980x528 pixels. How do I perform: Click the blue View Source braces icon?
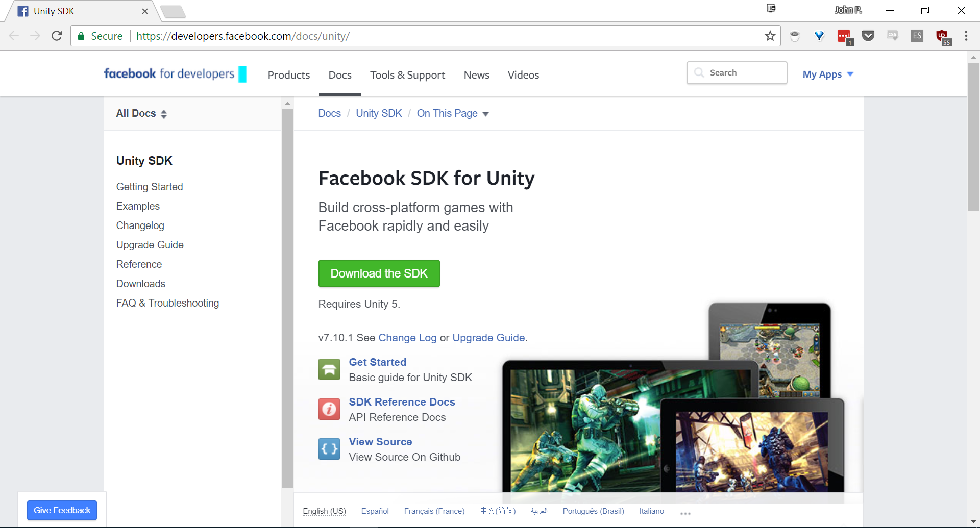(x=329, y=449)
